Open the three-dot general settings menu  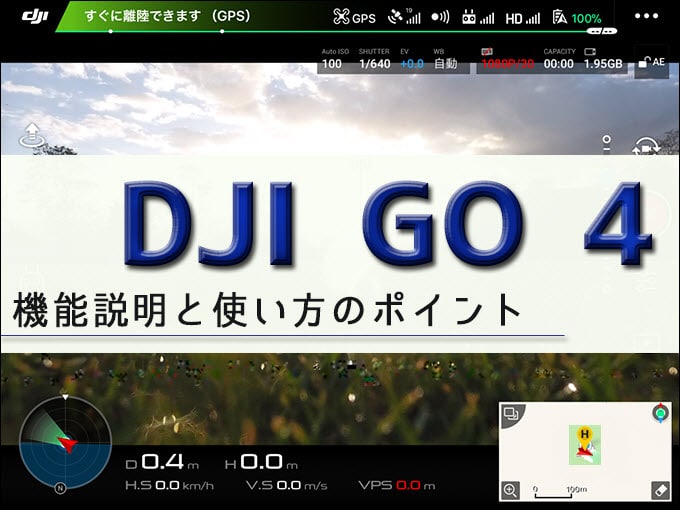click(x=647, y=16)
